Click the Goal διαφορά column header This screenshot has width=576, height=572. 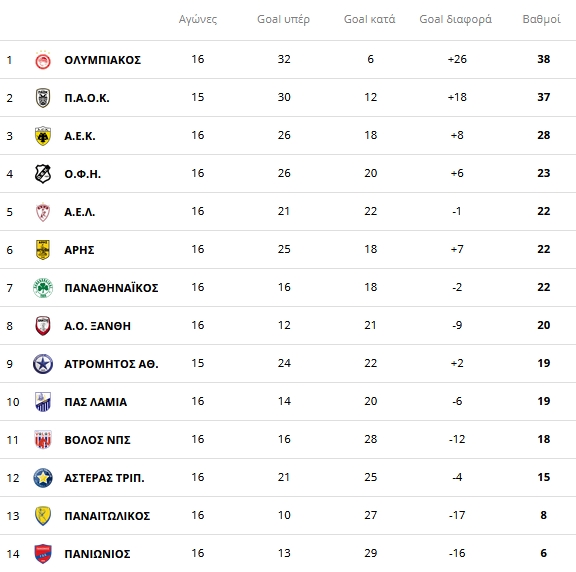(456, 19)
